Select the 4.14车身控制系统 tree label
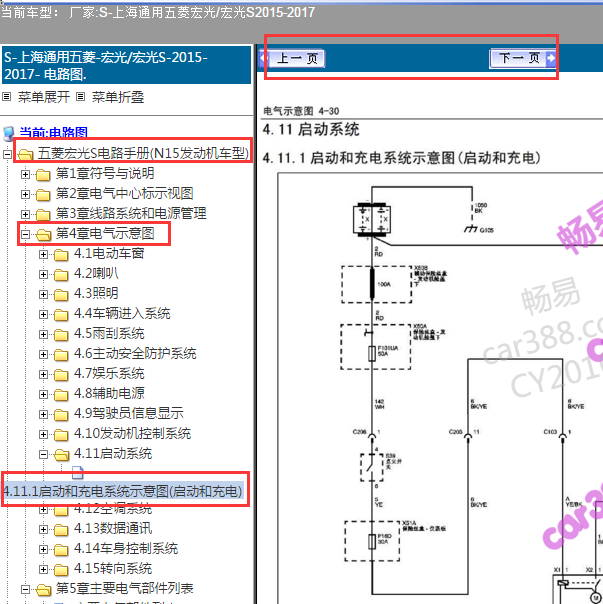 (126, 549)
